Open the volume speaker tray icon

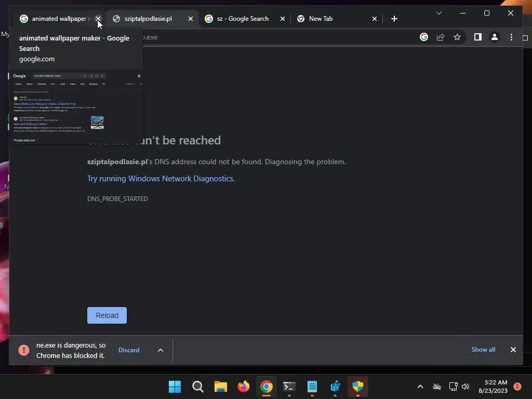[x=465, y=387]
